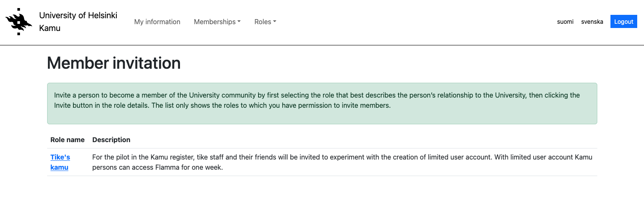Expand the Memberships dropdown caret arrow
644x210 pixels.
point(239,22)
